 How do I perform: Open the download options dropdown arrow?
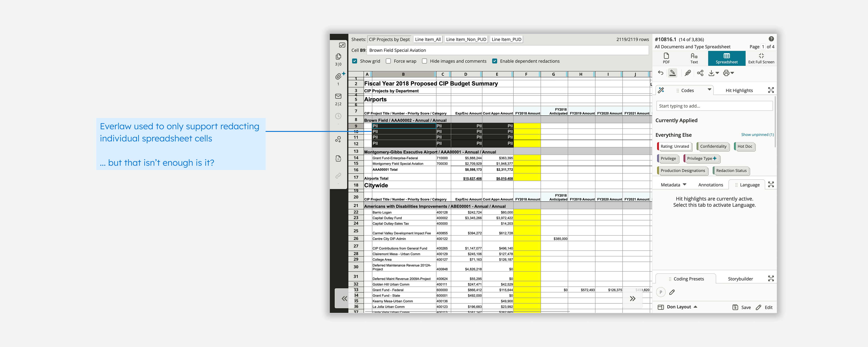717,73
